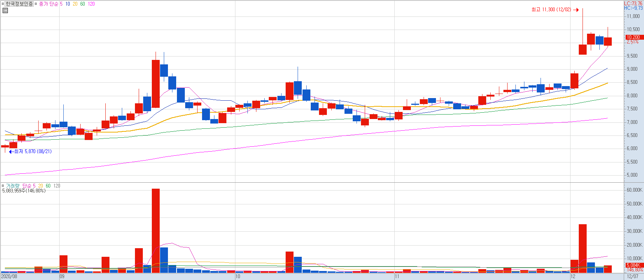
Task: Click the 2020/08 date axis label
Action: pyautogui.click(x=9, y=277)
